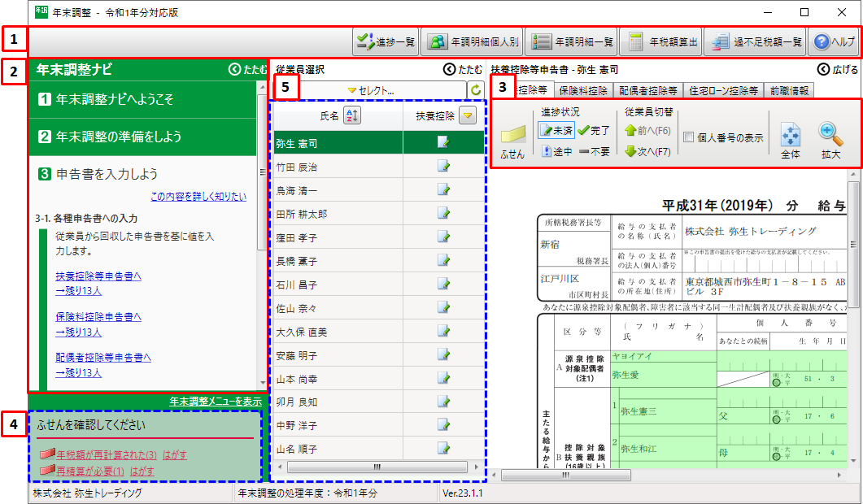Click 年末調整メニューを表示 link

pos(216,402)
